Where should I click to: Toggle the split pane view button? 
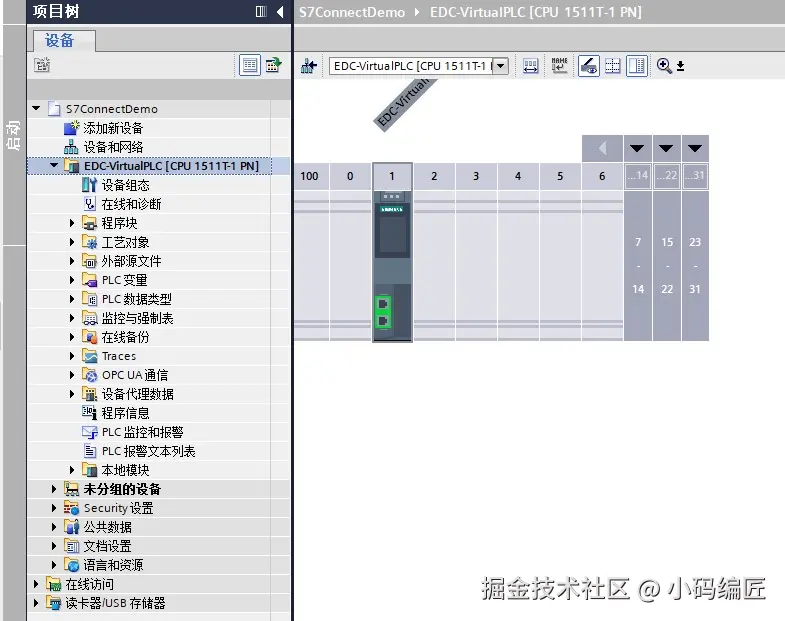click(637, 66)
